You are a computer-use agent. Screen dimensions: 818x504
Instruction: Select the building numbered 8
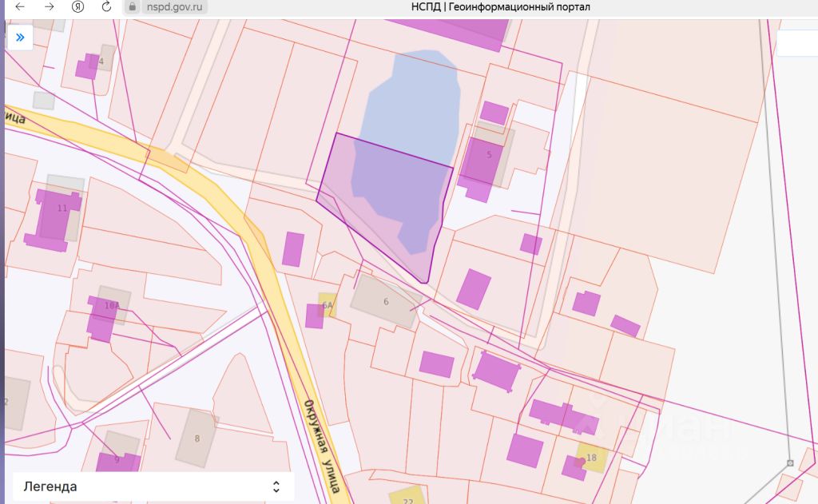tap(197, 438)
